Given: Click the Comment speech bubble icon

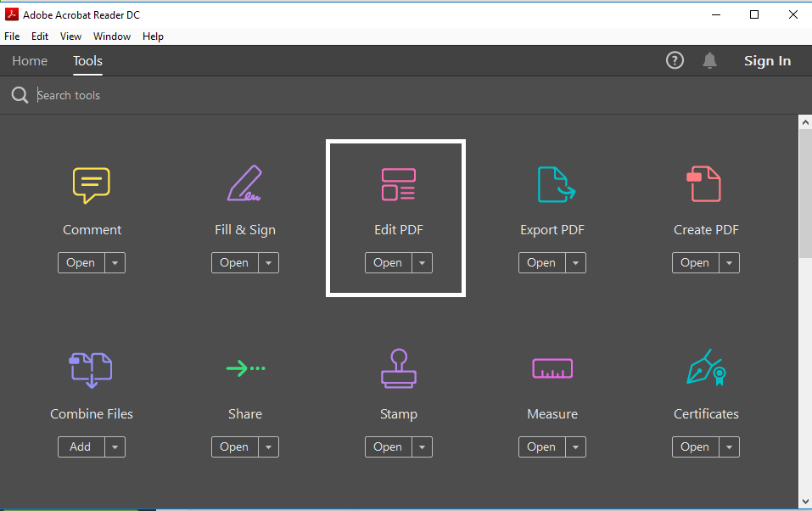Looking at the screenshot, I should [91, 185].
